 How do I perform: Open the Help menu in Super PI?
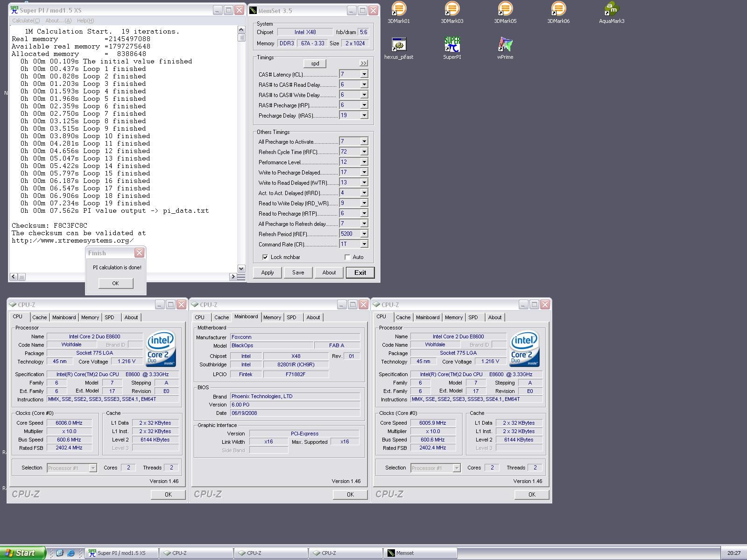[85, 21]
